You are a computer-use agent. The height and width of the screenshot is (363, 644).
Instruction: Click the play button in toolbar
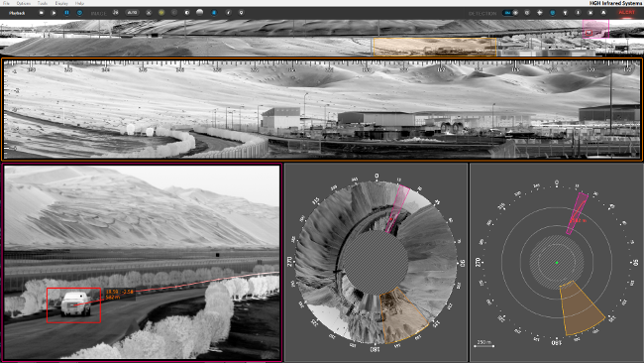tap(54, 13)
